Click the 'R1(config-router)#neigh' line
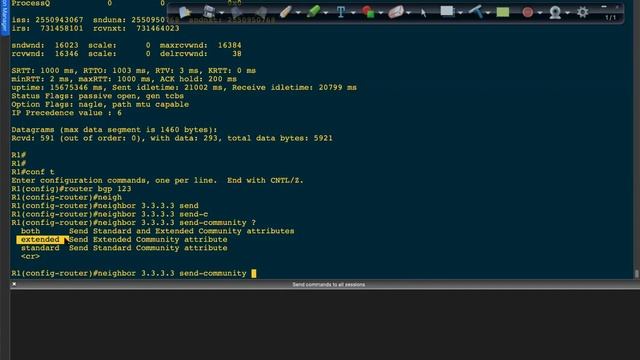This screenshot has width=640, height=360. click(x=67, y=198)
